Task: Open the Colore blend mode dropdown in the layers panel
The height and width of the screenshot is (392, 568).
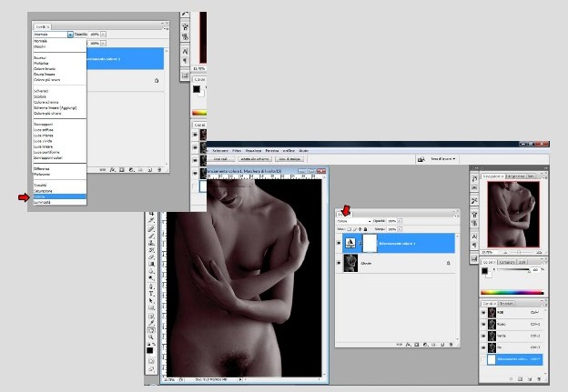Action: pos(354,221)
